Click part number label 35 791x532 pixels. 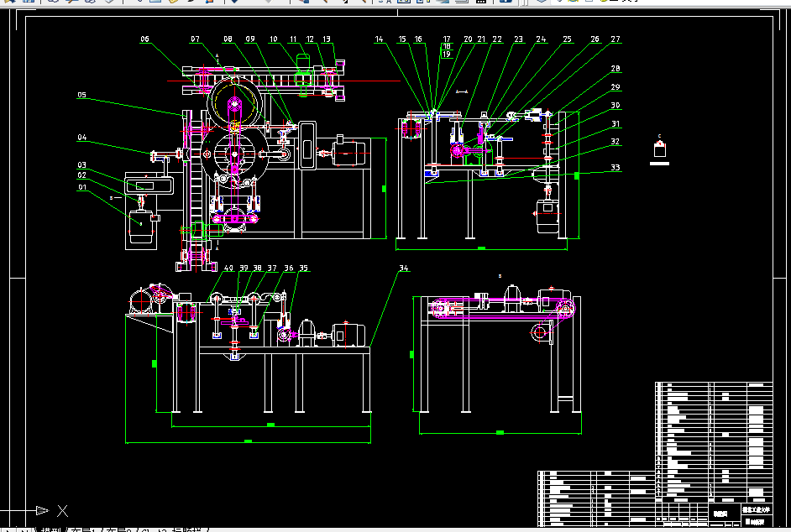click(303, 269)
